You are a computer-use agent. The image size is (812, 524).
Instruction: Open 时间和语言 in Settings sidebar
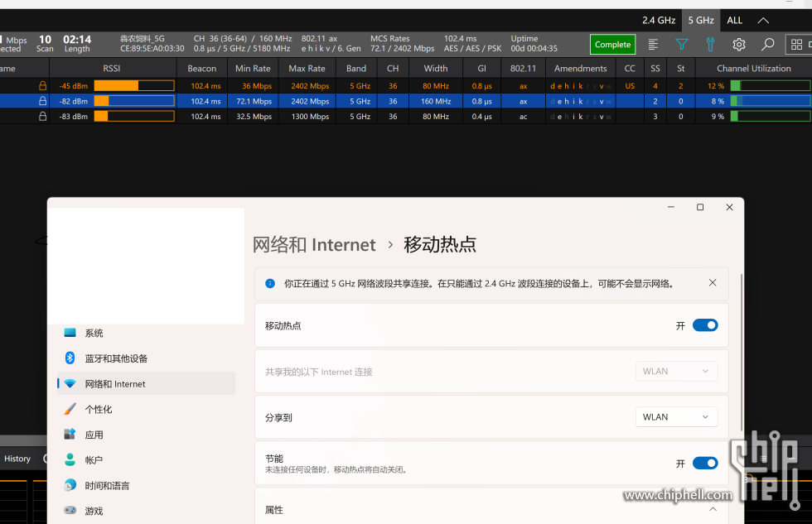click(146, 485)
